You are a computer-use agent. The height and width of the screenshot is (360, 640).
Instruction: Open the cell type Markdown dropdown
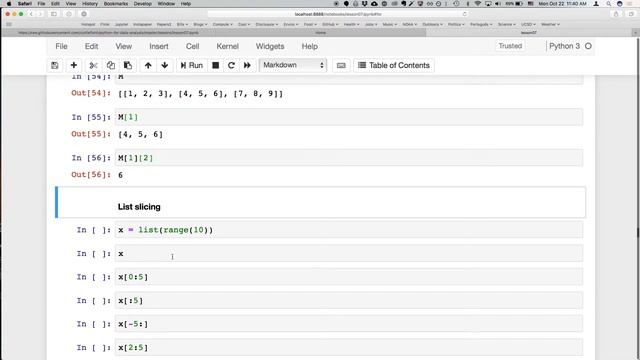[x=293, y=65]
